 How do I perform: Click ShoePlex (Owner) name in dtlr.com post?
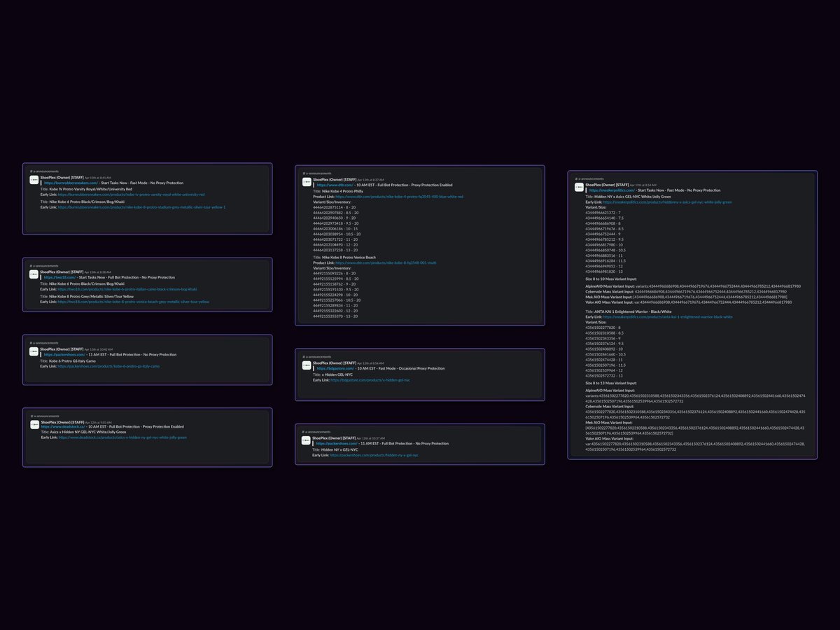(x=328, y=180)
